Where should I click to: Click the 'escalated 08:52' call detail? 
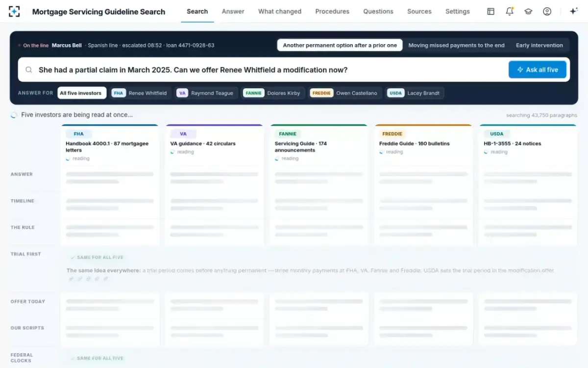tap(142, 46)
